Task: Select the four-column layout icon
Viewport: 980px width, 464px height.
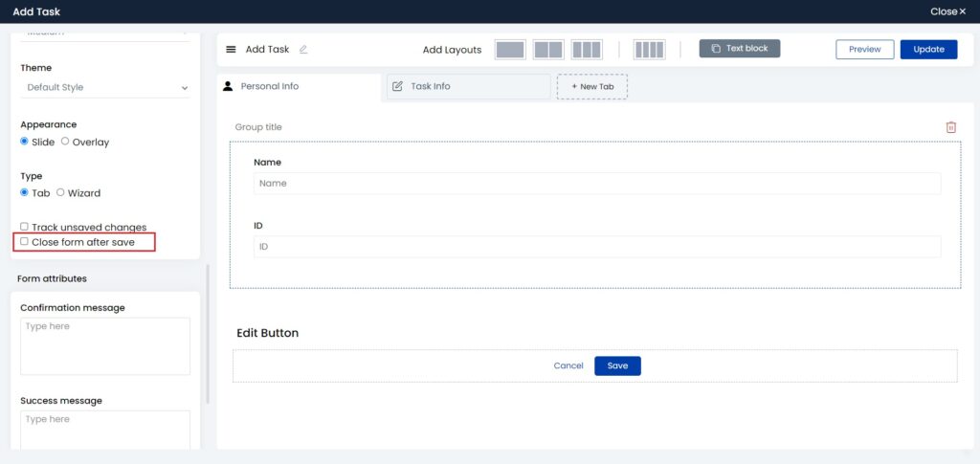Action: point(649,50)
